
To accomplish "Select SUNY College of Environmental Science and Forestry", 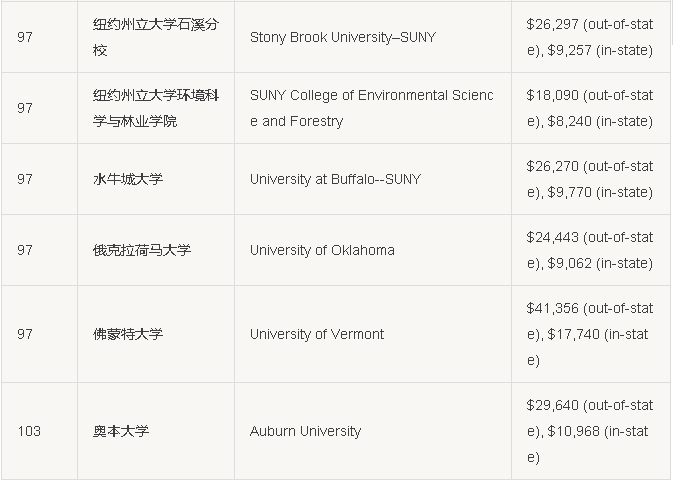I will click(373, 108).
